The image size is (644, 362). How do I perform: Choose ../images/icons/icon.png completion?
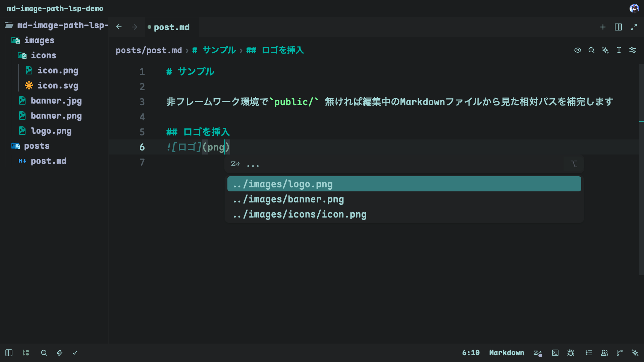pyautogui.click(x=404, y=214)
